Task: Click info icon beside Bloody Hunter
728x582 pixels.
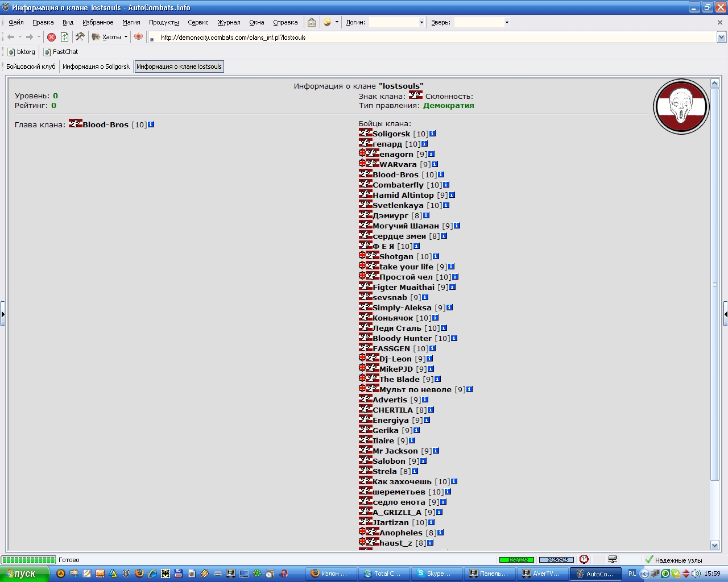Action: point(454,338)
